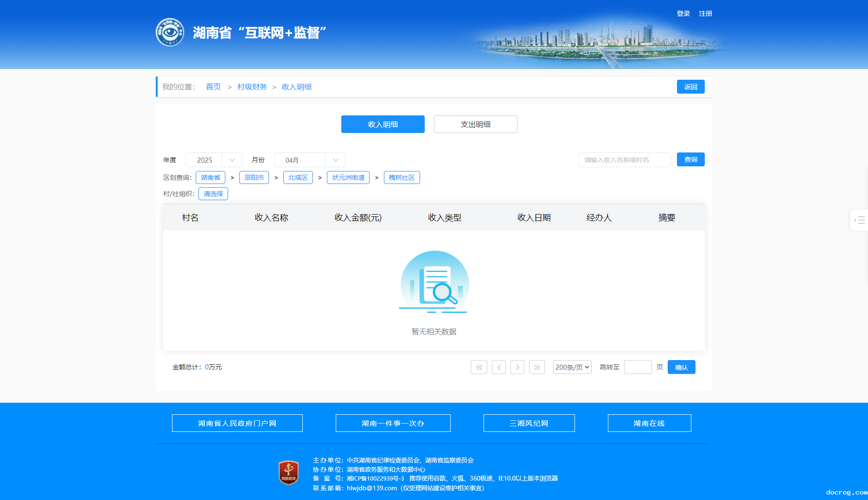Screen dimensions: 868x500
Task: Go to the next page arrow
Action: tap(517, 367)
